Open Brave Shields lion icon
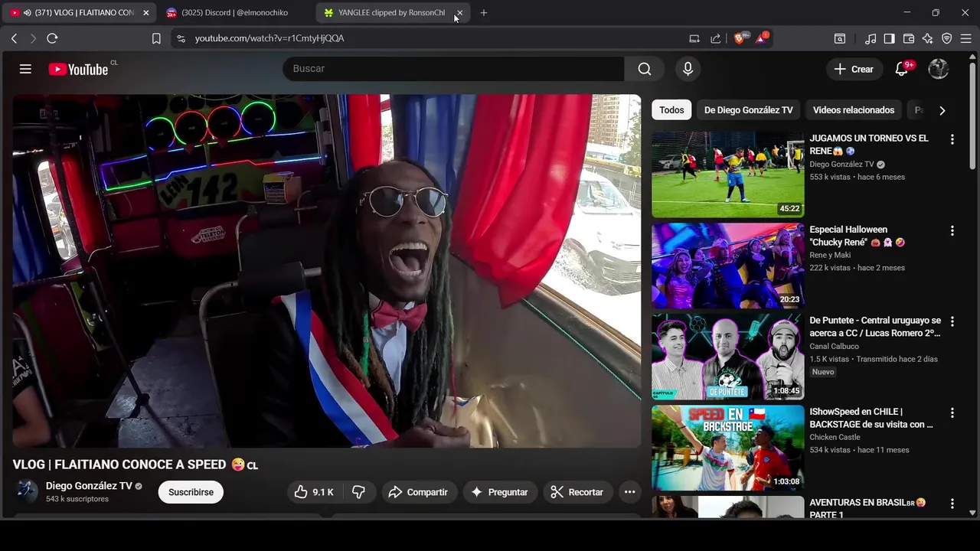 click(740, 37)
